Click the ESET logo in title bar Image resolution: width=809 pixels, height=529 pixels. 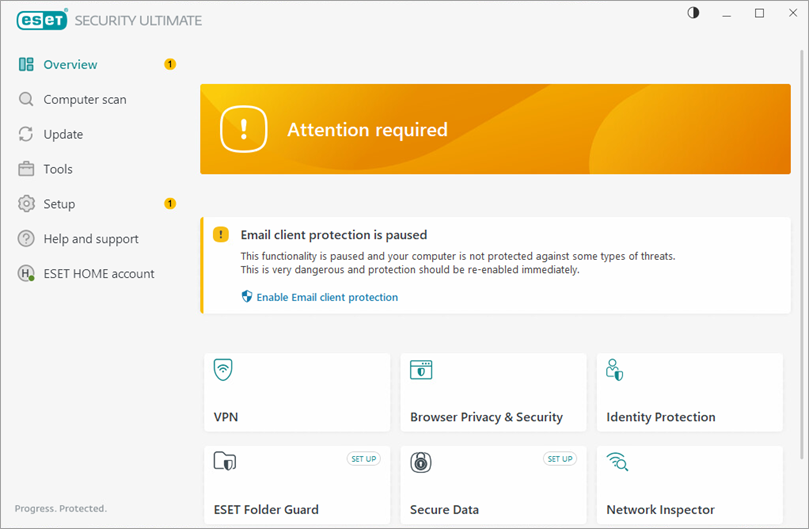click(42, 19)
